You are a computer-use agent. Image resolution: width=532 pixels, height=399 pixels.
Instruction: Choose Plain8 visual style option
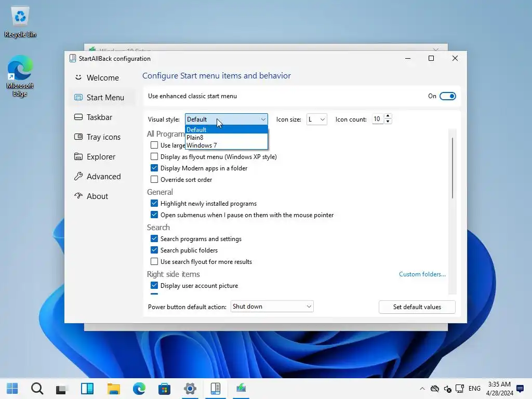(x=227, y=137)
